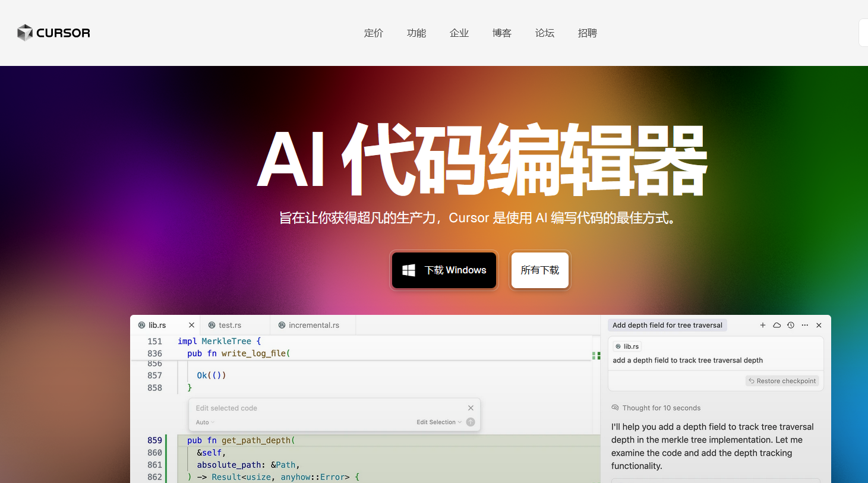The height and width of the screenshot is (483, 868).
Task: Click the submit arrow in the edit prompt
Action: 471,422
